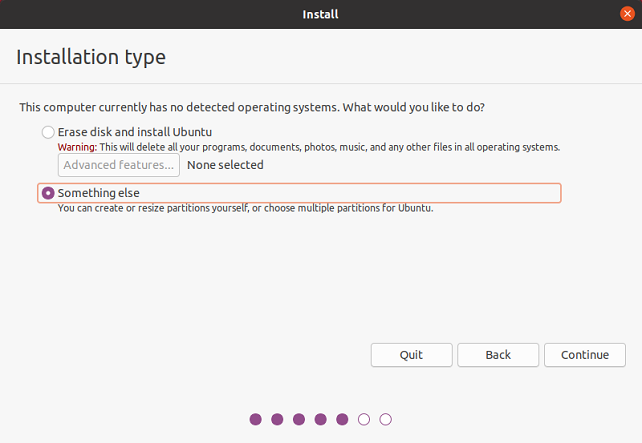This screenshot has width=642, height=443.
Task: Close the Install window with the orange X
Action: point(627,14)
